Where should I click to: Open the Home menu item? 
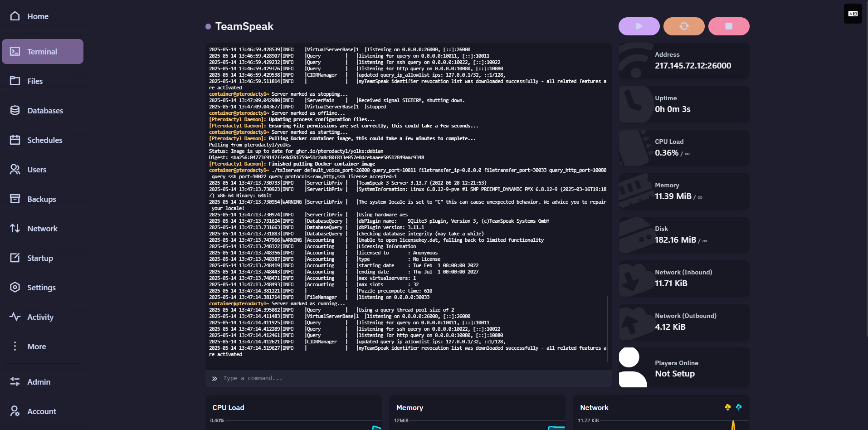tap(38, 16)
